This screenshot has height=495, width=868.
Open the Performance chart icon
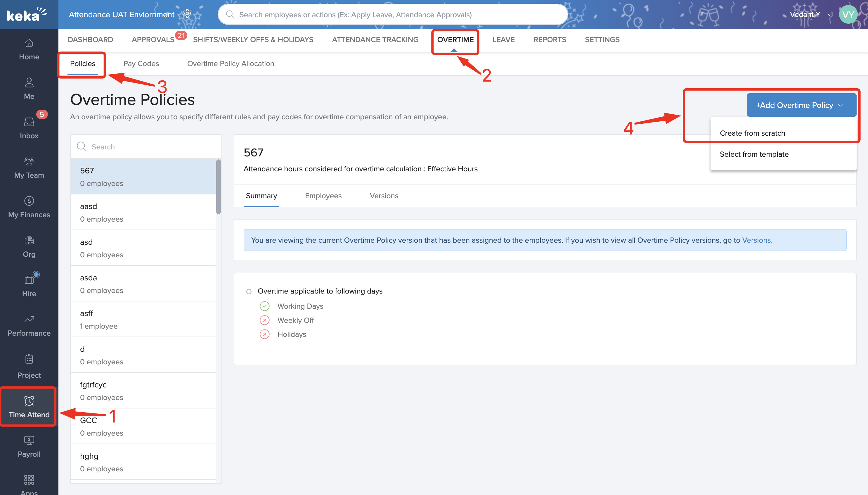pyautogui.click(x=29, y=319)
